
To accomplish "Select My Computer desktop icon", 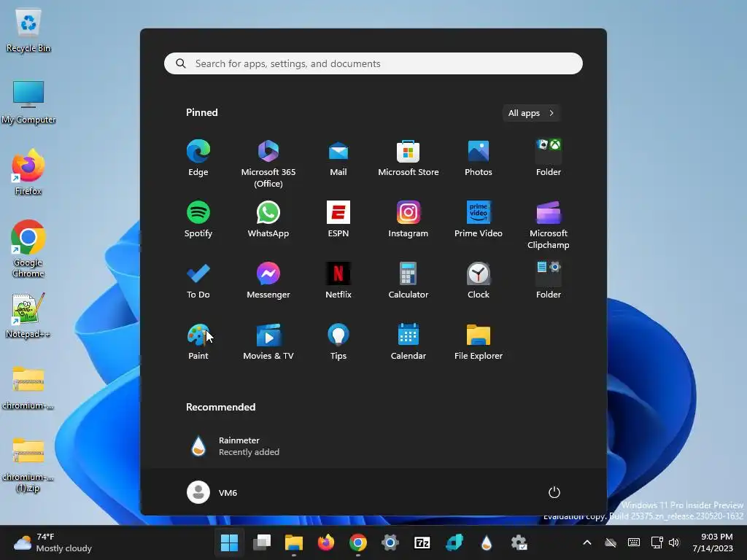I will tap(28, 102).
